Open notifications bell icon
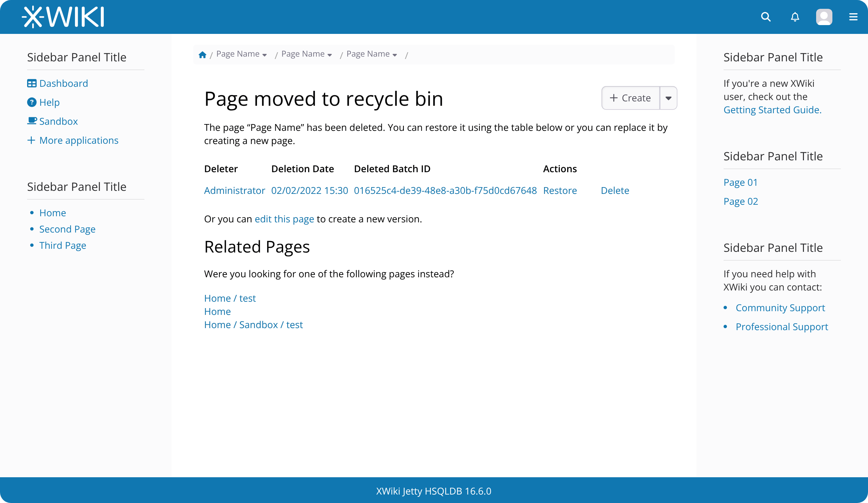 pyautogui.click(x=795, y=17)
